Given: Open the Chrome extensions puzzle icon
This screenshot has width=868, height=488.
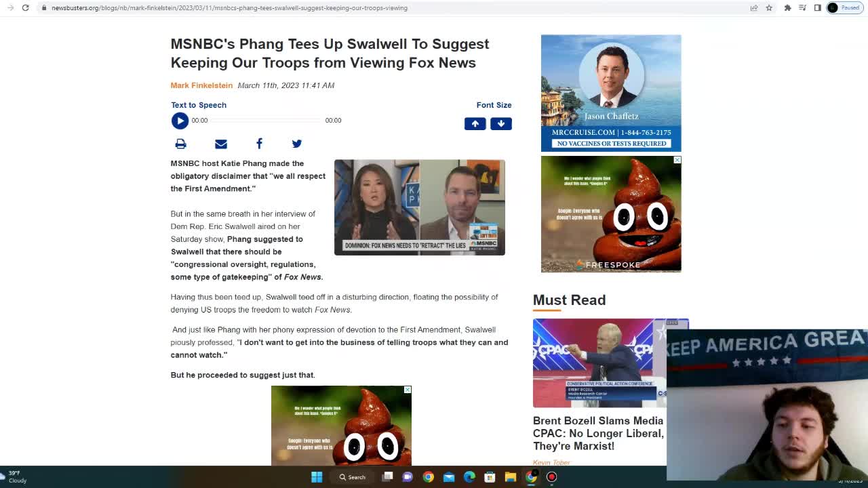Looking at the screenshot, I should [787, 7].
